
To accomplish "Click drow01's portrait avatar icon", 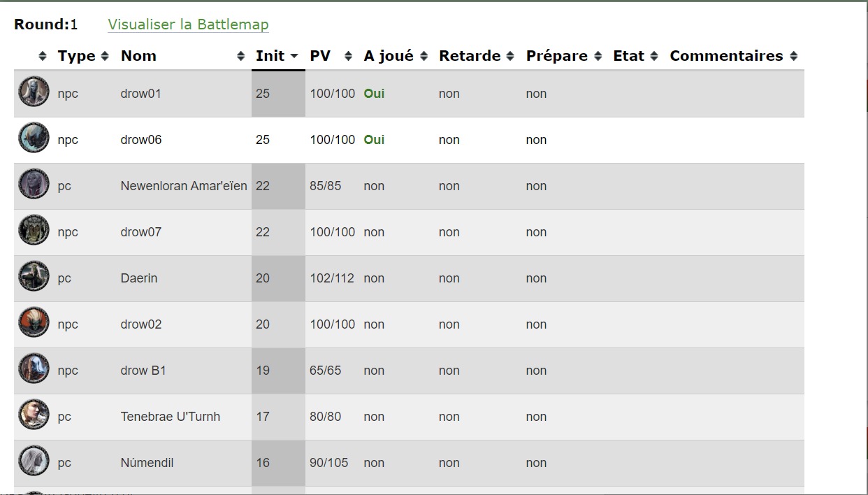I will click(34, 92).
